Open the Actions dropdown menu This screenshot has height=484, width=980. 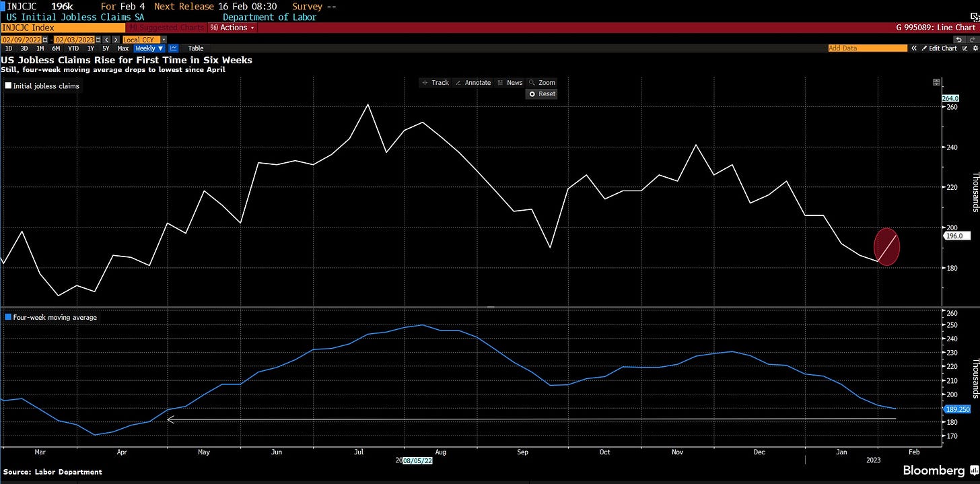pos(233,28)
